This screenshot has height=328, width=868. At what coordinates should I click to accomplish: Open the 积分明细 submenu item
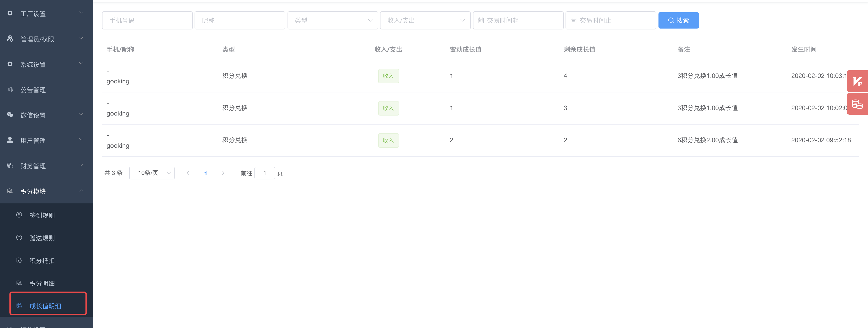point(42,283)
